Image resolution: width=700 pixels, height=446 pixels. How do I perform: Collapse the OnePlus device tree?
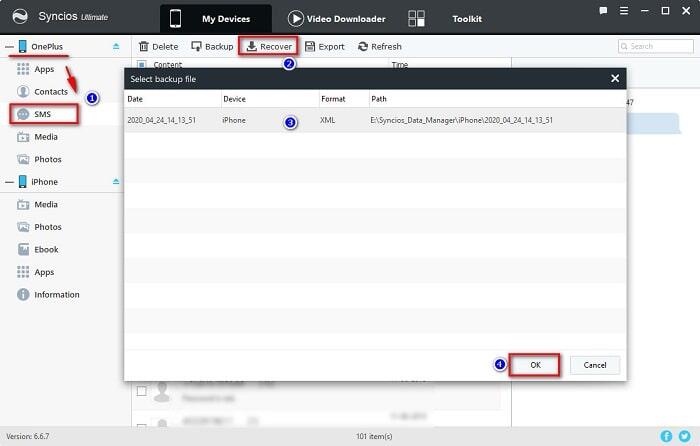pyautogui.click(x=9, y=46)
